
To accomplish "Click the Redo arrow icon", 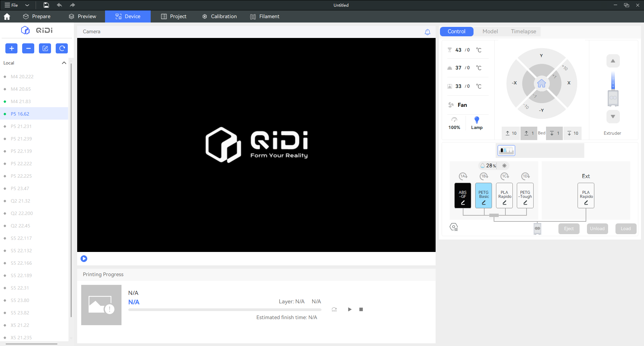I will [72, 5].
